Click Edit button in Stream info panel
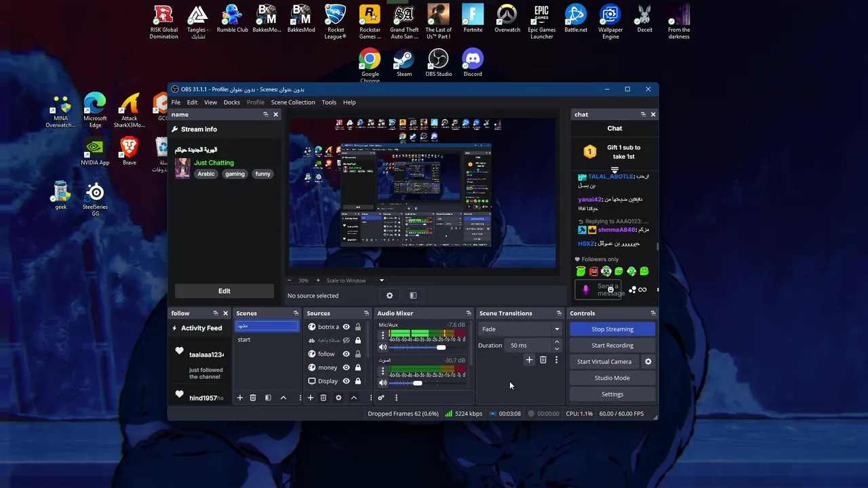The image size is (868, 488). [x=224, y=291]
